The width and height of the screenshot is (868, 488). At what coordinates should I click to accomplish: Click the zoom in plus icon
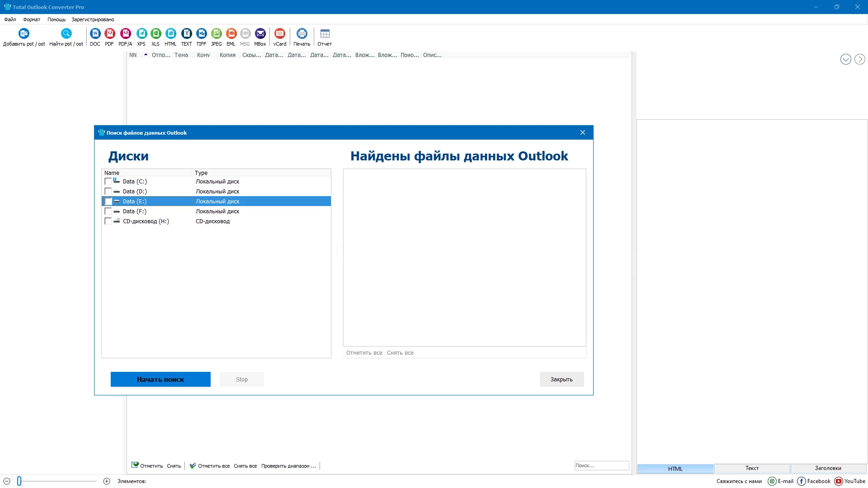pyautogui.click(x=107, y=481)
